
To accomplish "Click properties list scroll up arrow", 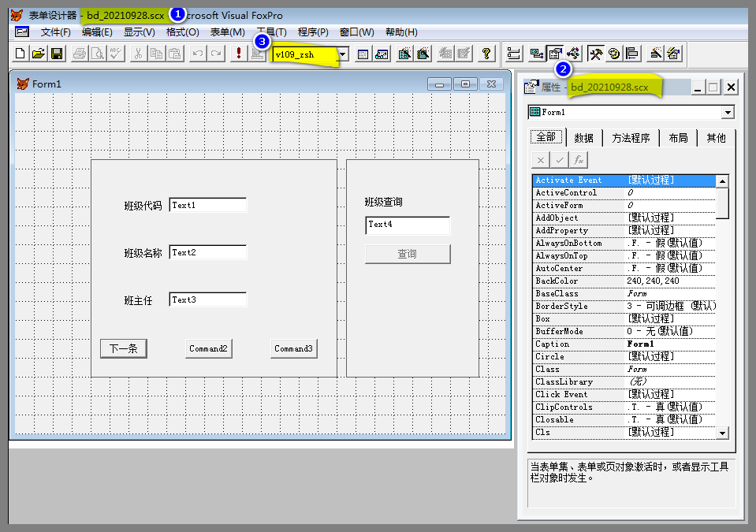I will point(722,181).
